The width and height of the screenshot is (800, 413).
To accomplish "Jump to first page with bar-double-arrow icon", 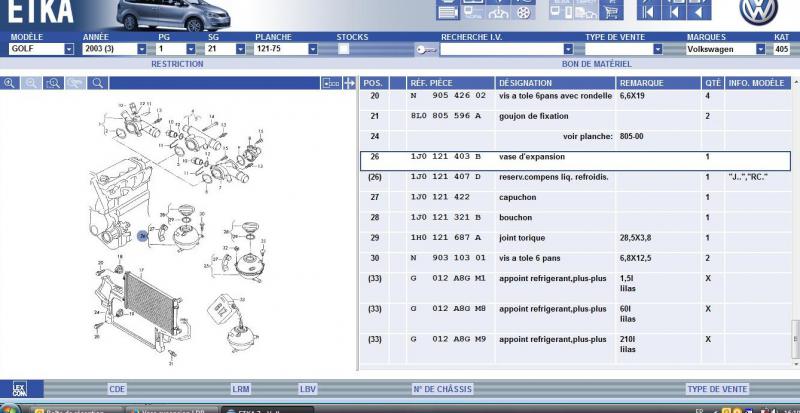I will click(x=649, y=12).
